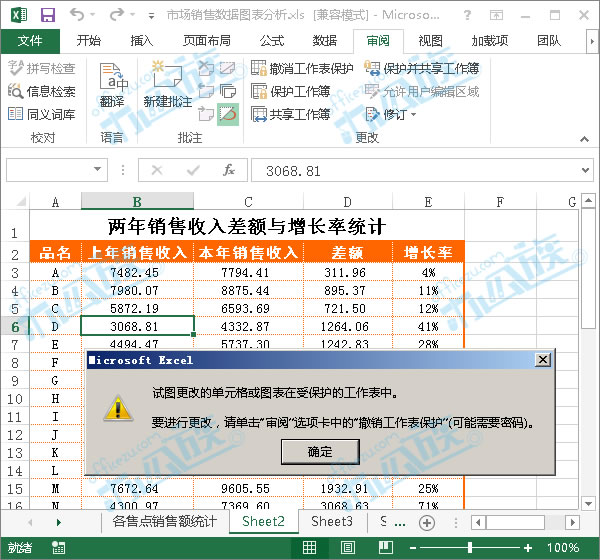
Task: Open 同义词库 thesaurus
Action: 42,114
